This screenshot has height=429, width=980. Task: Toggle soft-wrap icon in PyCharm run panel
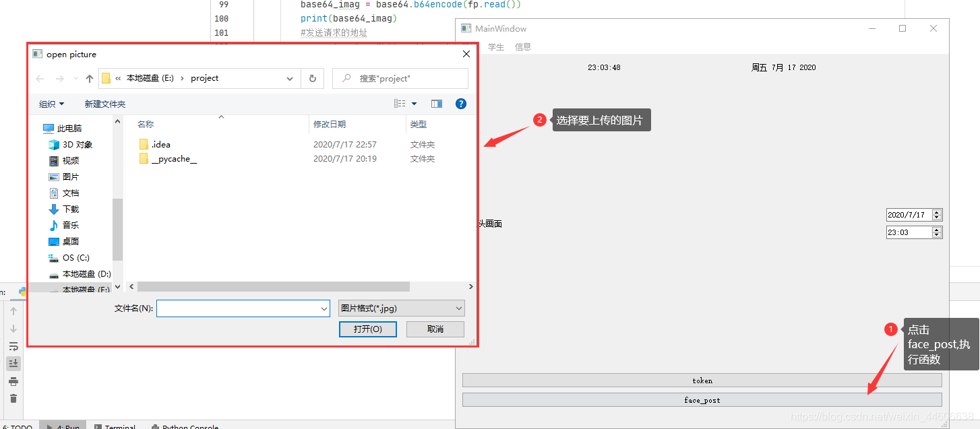pos(13,346)
